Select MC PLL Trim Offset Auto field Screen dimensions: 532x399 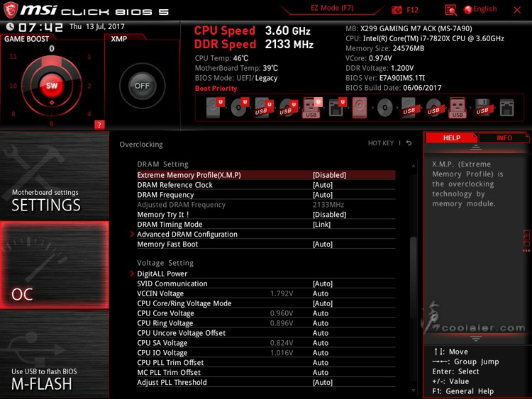coord(321,372)
